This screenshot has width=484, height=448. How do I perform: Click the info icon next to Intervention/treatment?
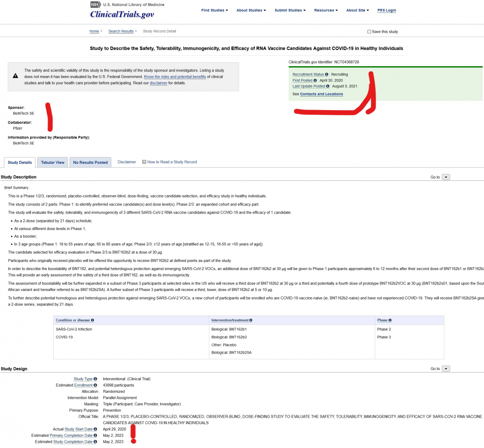click(251, 320)
